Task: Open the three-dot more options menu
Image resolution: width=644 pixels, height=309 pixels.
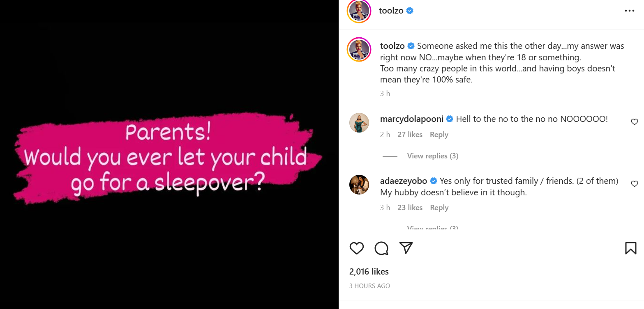Action: click(630, 11)
